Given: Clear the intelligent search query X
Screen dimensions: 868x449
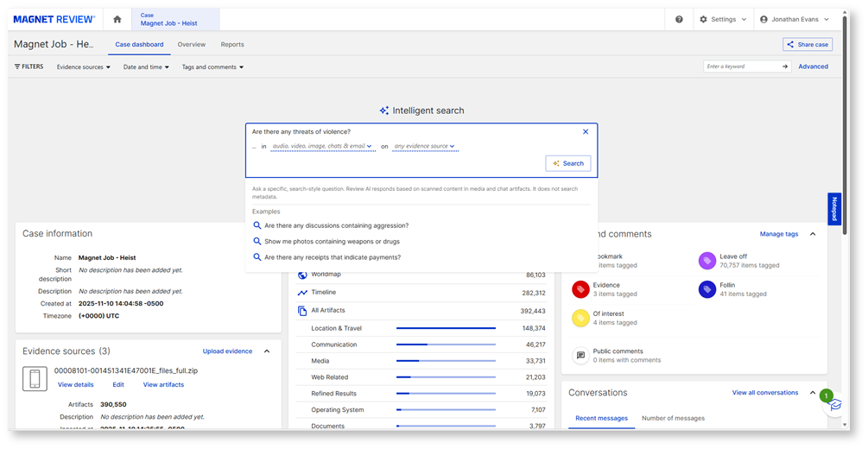Looking at the screenshot, I should coord(586,132).
